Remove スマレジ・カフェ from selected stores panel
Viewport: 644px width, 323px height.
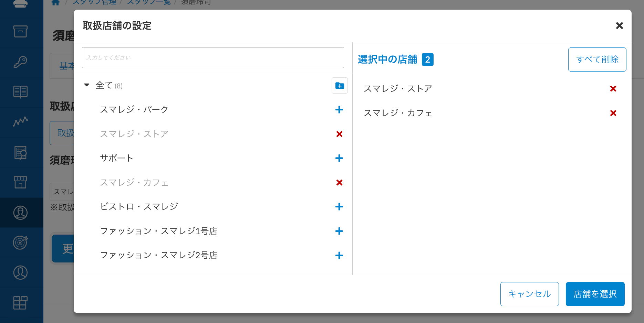[x=613, y=113]
